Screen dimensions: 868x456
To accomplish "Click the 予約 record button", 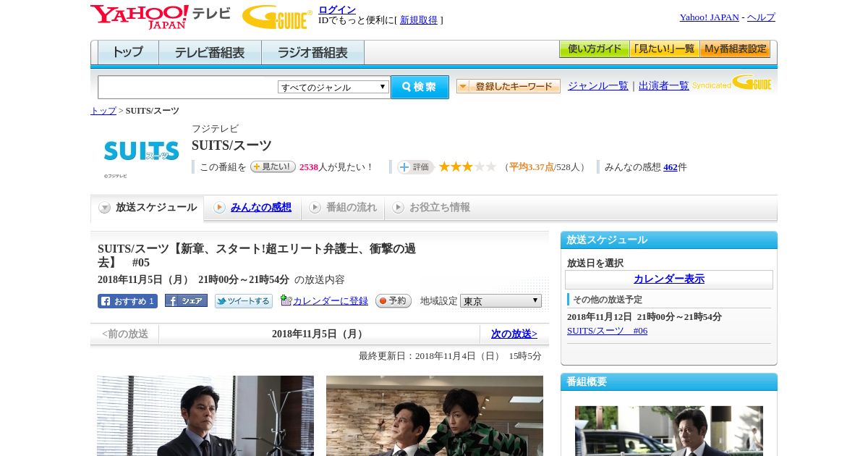I will 393,300.
